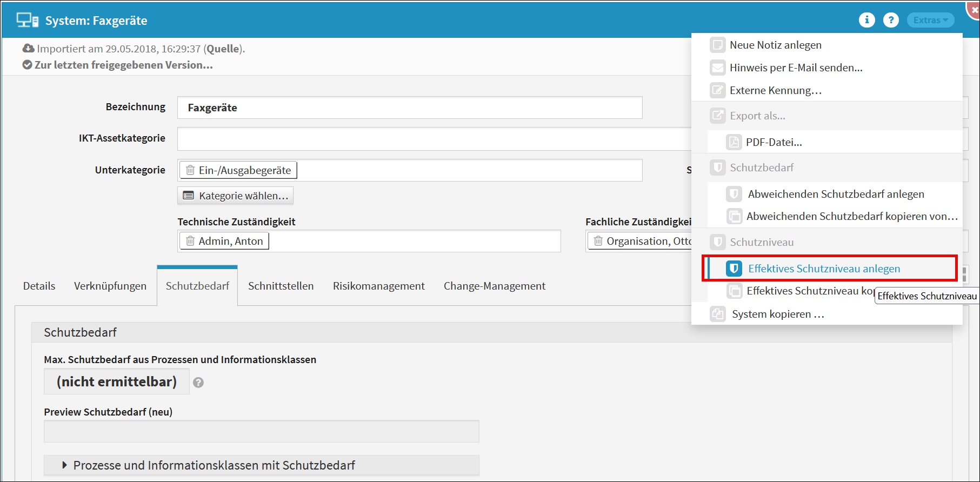Click the info icon in header
This screenshot has width=980, height=482.
pos(866,20)
